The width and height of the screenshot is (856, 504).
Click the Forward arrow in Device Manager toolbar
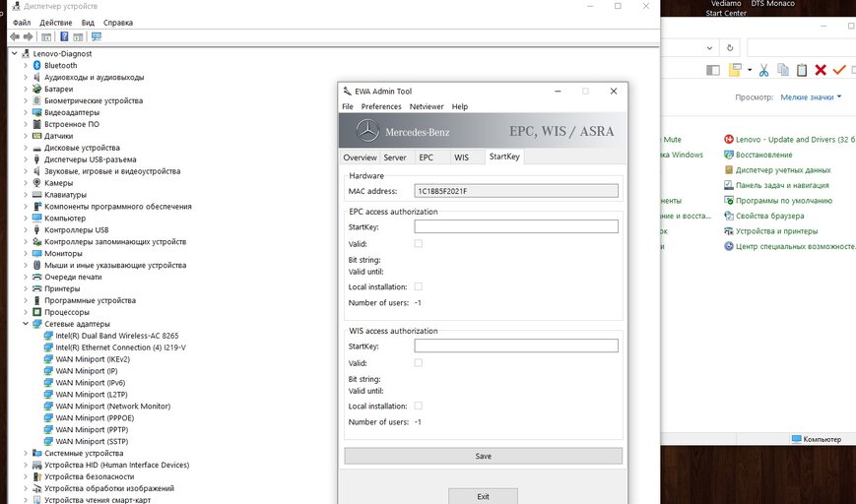(x=28, y=36)
